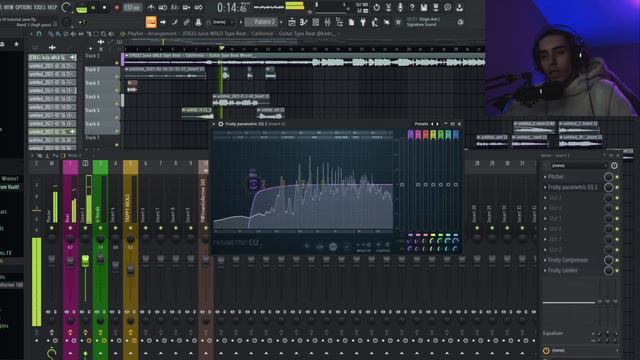Open the plugin menu arrow in EQ window title
Viewport: 640px width, 360px height.
point(214,124)
